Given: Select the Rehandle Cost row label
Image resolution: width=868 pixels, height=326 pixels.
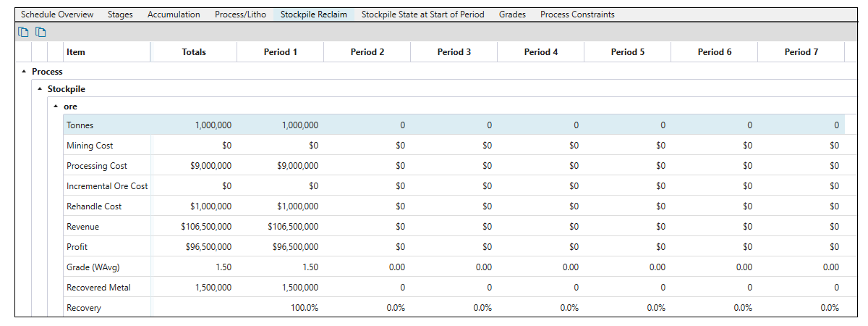Looking at the screenshot, I should (94, 206).
